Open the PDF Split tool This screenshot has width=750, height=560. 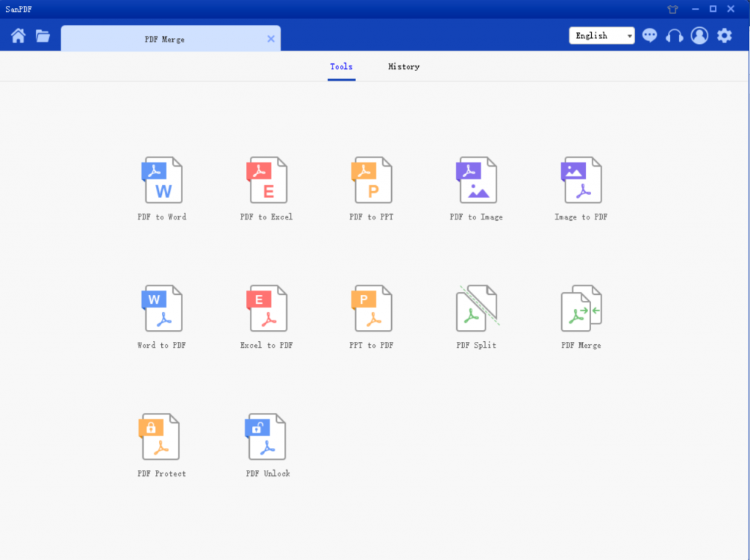coord(476,308)
